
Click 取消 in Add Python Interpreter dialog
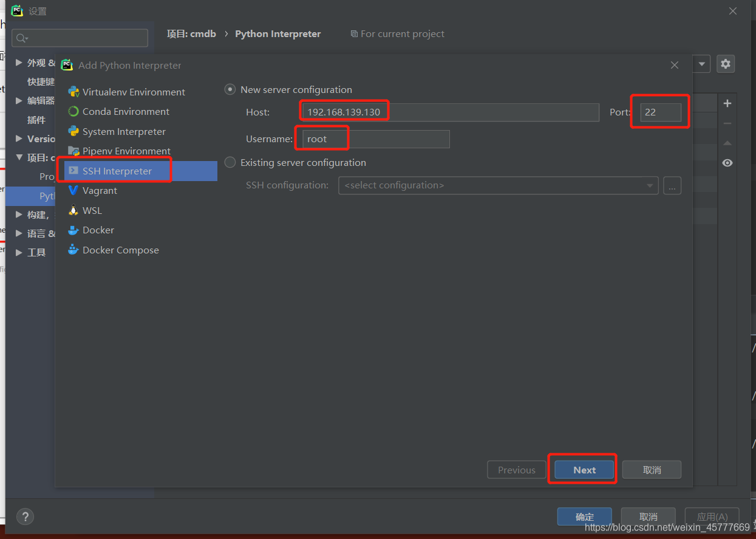coord(652,470)
